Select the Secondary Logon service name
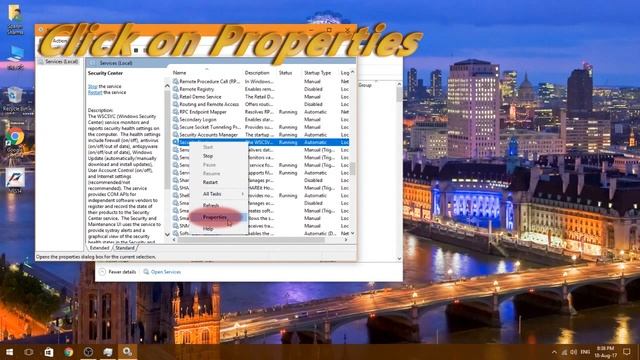 coord(198,120)
